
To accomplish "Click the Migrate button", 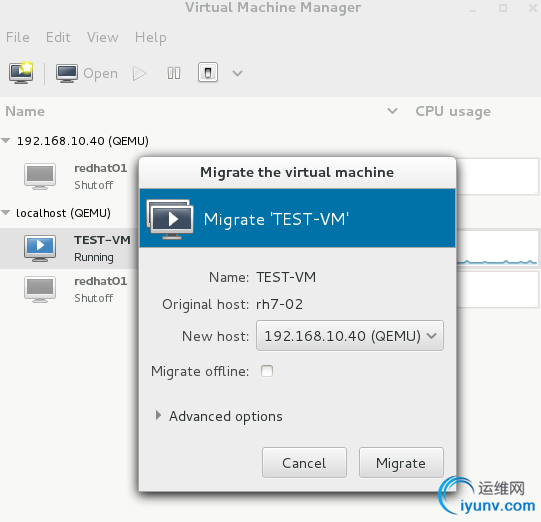I will pos(401,463).
